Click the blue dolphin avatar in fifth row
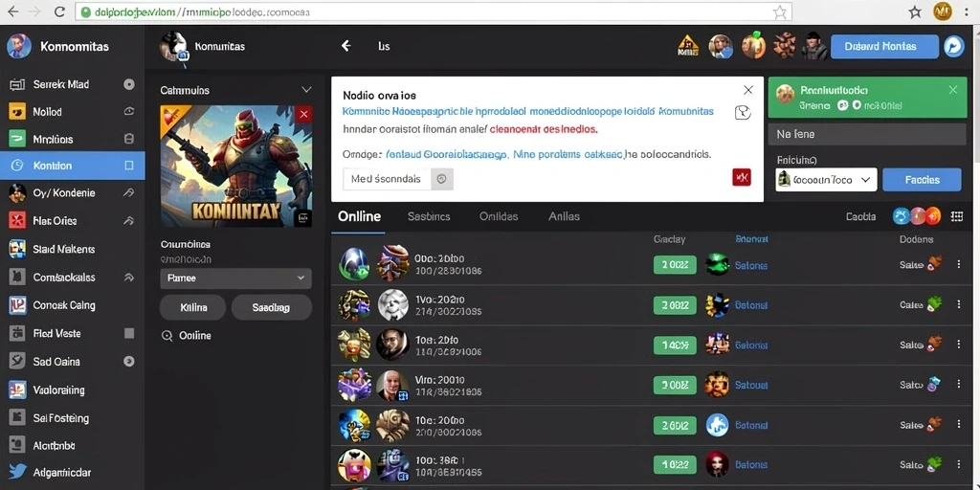The height and width of the screenshot is (490, 980). coord(717,425)
